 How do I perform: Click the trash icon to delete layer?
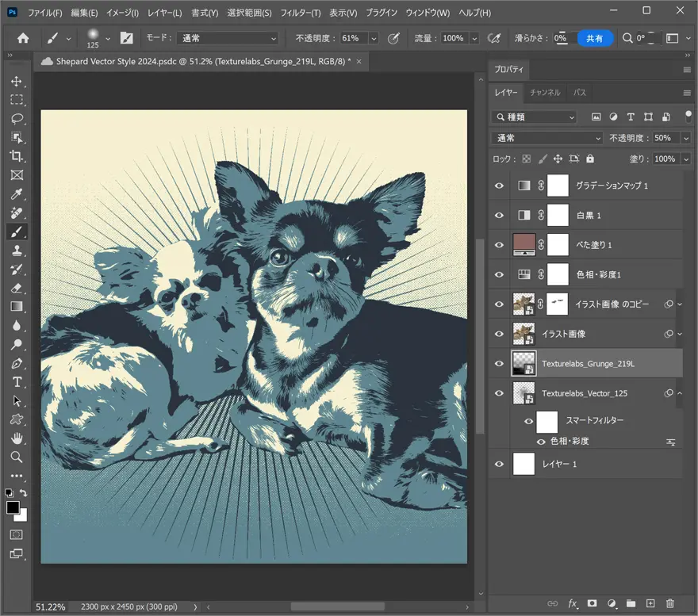tap(670, 604)
